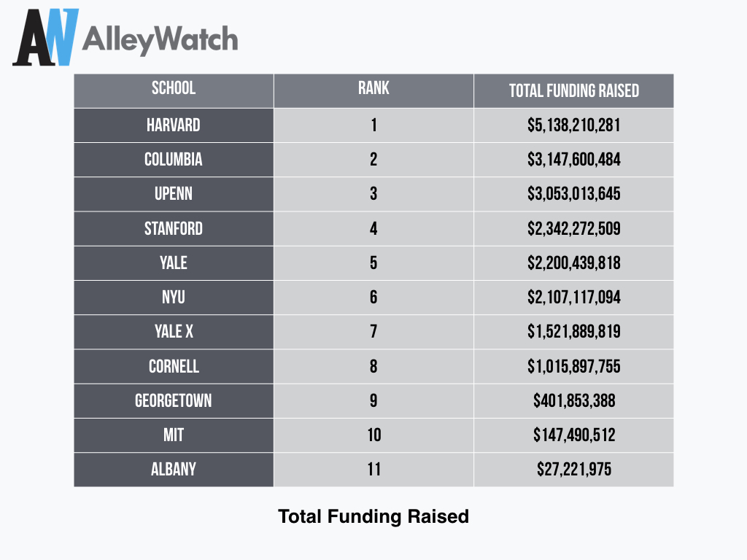Select the Harvard school cell
747x560 pixels.
(174, 125)
